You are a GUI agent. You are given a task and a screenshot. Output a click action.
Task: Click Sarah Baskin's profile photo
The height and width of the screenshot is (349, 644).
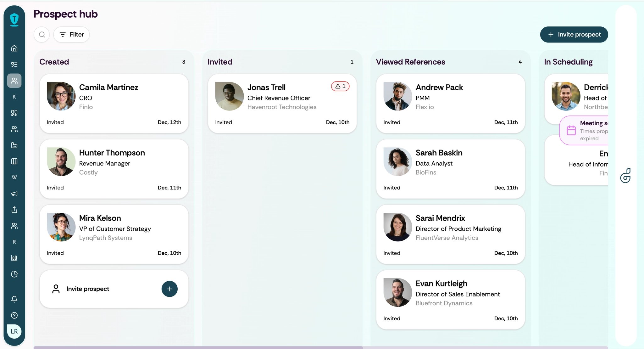point(397,162)
